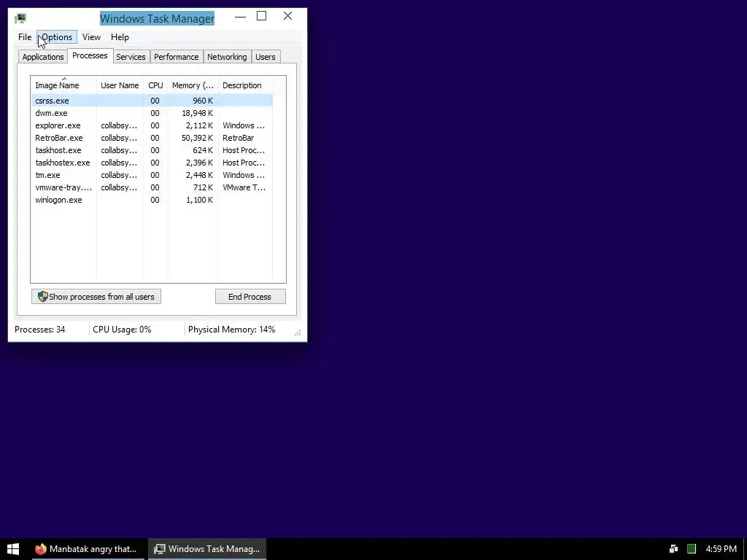Viewport: 747px width, 560px height.
Task: Click the Task Manager title bar icon
Action: click(x=20, y=18)
